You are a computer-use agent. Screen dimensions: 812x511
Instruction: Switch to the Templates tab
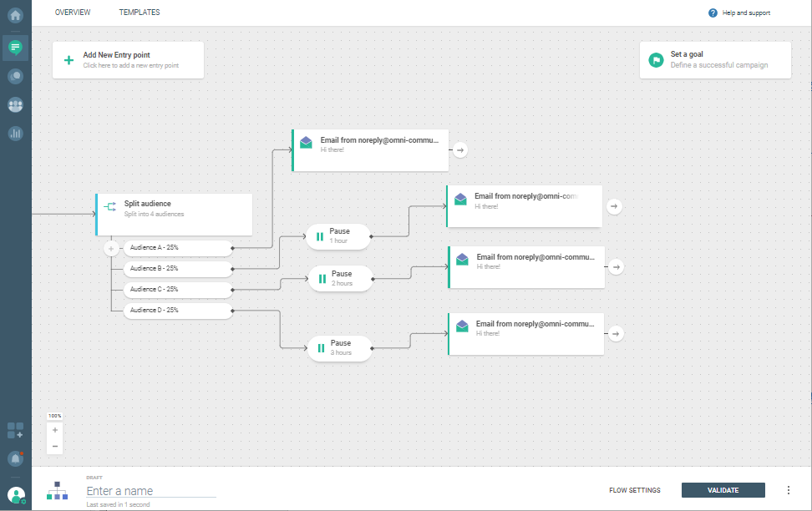point(140,13)
